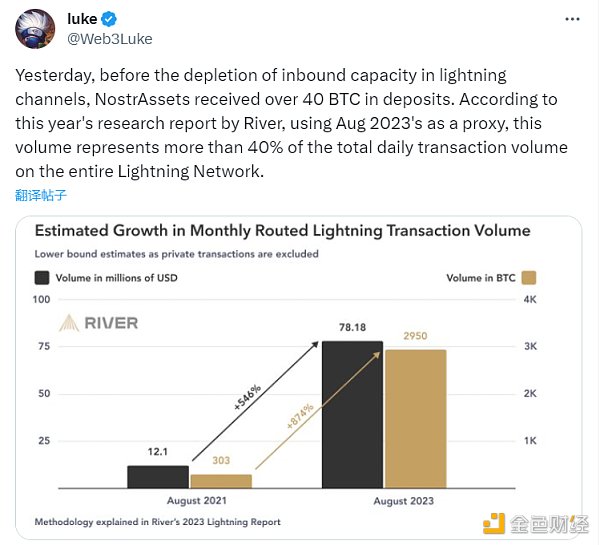Open the embedded chart image thumbnail

tap(299, 378)
